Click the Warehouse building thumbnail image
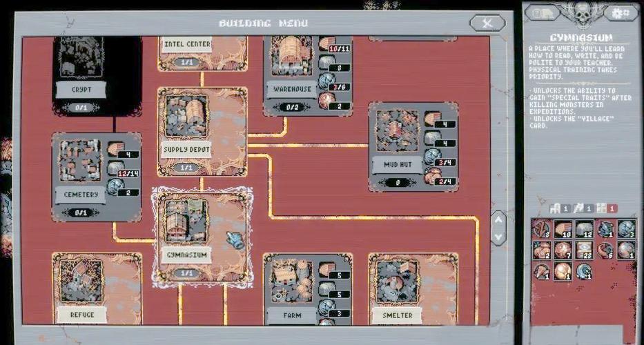 coord(291,57)
